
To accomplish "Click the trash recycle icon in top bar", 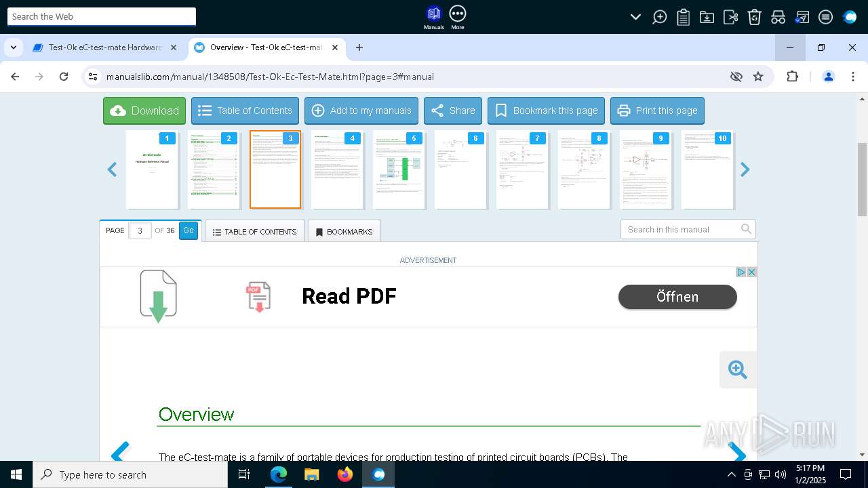I will pos(754,17).
